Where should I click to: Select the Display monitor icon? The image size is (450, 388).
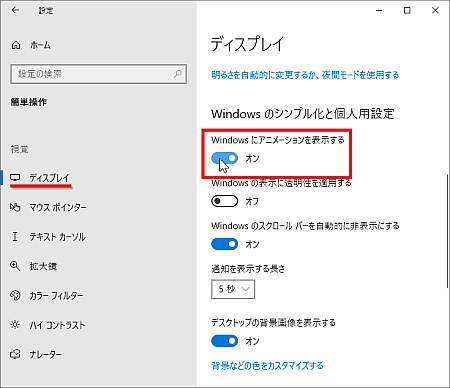click(x=15, y=178)
